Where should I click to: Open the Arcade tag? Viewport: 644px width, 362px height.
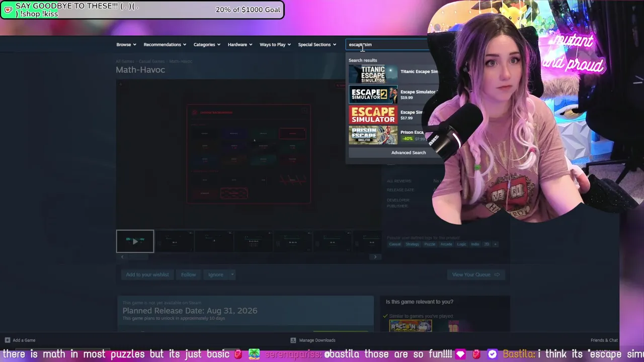[x=446, y=244]
